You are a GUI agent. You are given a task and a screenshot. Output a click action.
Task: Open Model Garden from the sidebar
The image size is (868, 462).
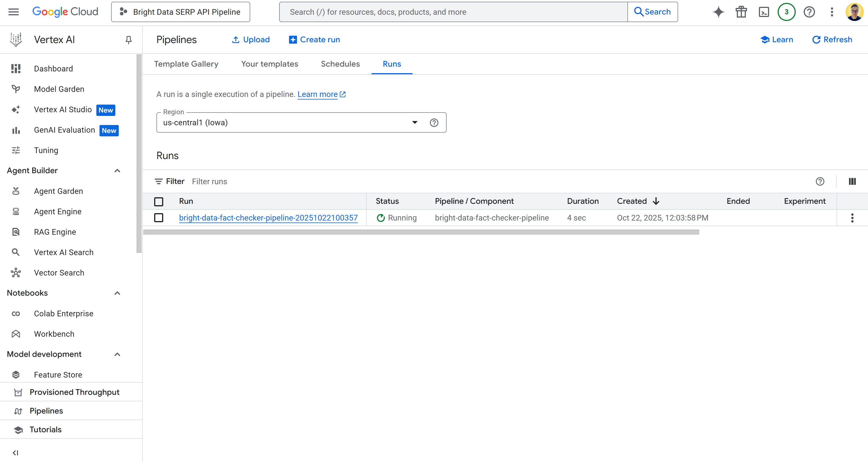click(59, 89)
